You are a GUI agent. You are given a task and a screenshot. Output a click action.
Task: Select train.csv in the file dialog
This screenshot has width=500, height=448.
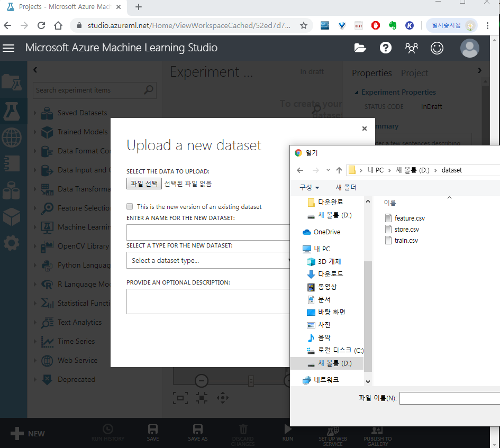[402, 241]
